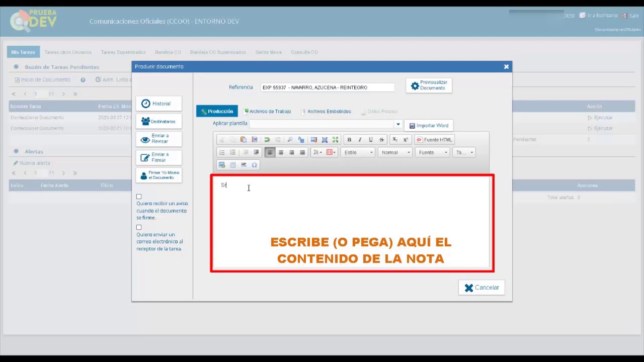Click the Cut icon in editor toolbar
This screenshot has height=362, width=644.
coord(222,140)
